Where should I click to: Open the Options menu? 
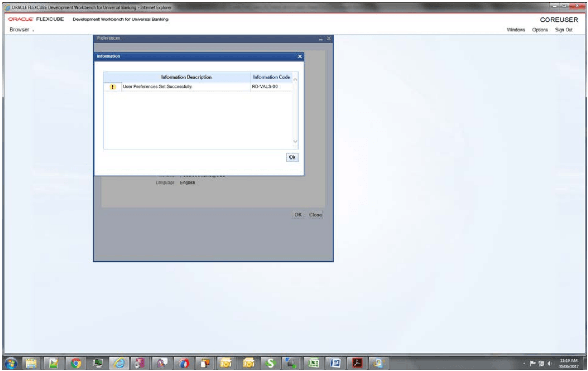pos(540,29)
